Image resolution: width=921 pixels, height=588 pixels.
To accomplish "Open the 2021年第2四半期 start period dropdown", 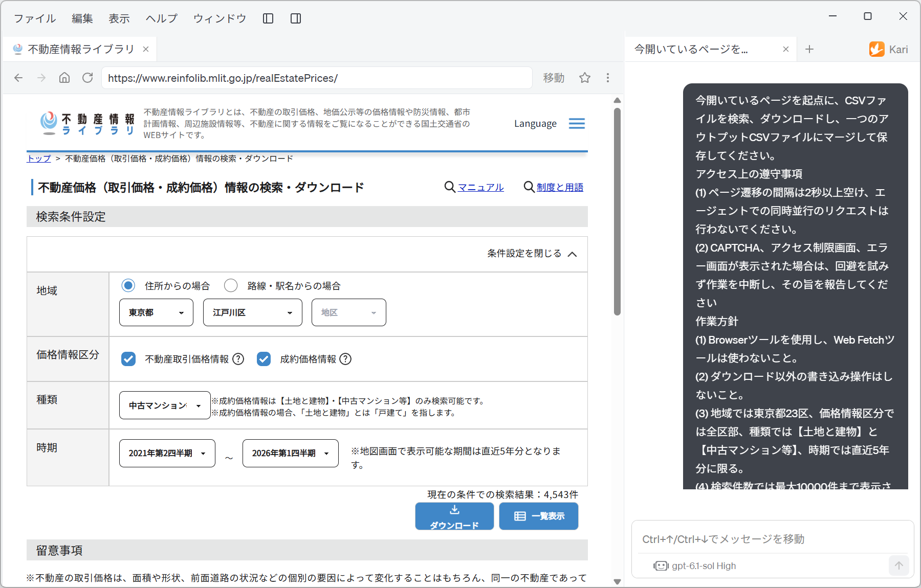I will 167,453.
